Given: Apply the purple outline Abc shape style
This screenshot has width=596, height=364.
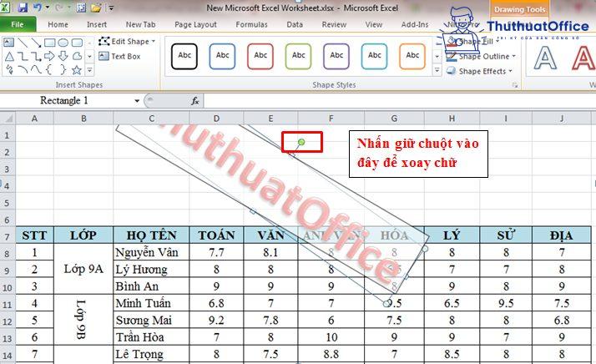Looking at the screenshot, I should tap(336, 56).
